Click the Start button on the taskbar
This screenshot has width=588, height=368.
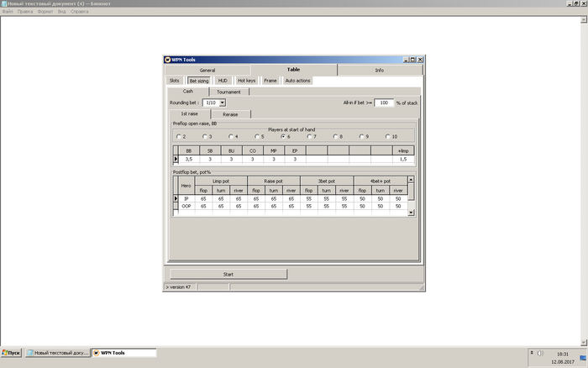coord(12,353)
